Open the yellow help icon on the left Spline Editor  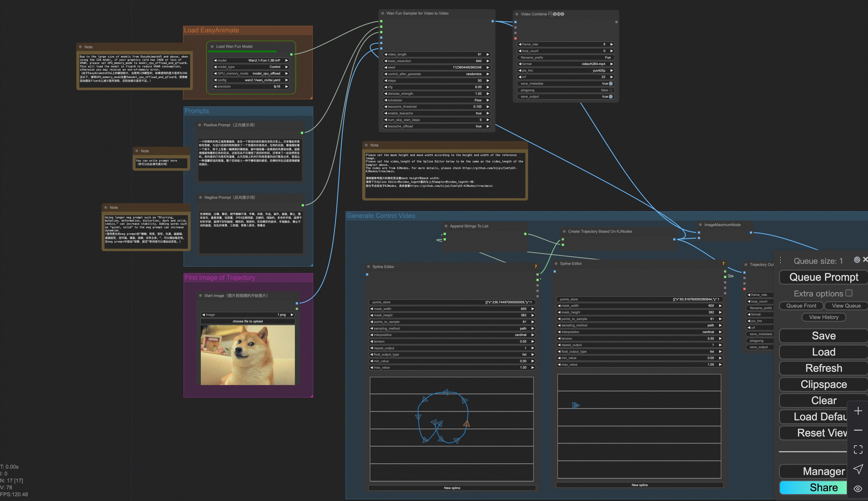point(535,267)
